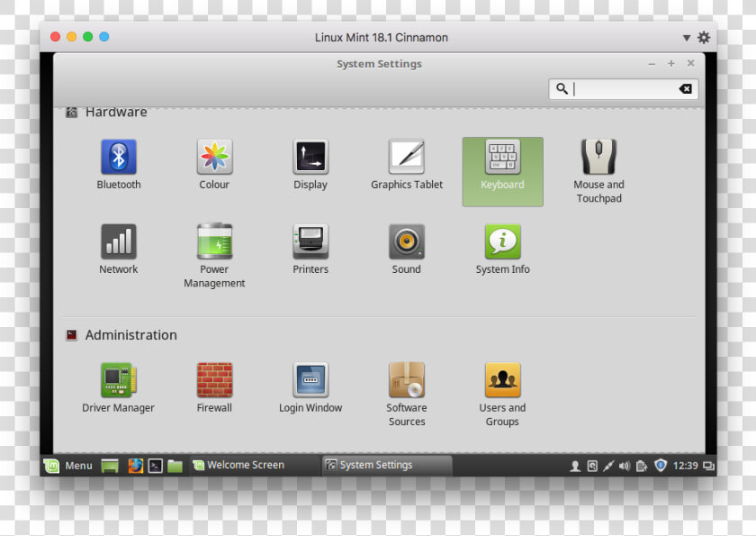Image resolution: width=756 pixels, height=536 pixels.
Task: Clear the search box with the backspace icon
Action: [x=685, y=89]
